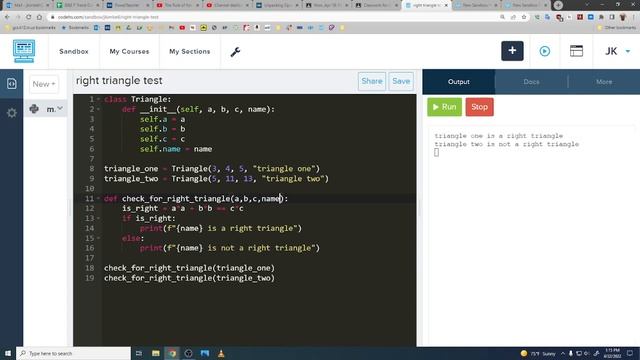This screenshot has height=360, width=640.
Task: Click the Save button
Action: (x=401, y=81)
